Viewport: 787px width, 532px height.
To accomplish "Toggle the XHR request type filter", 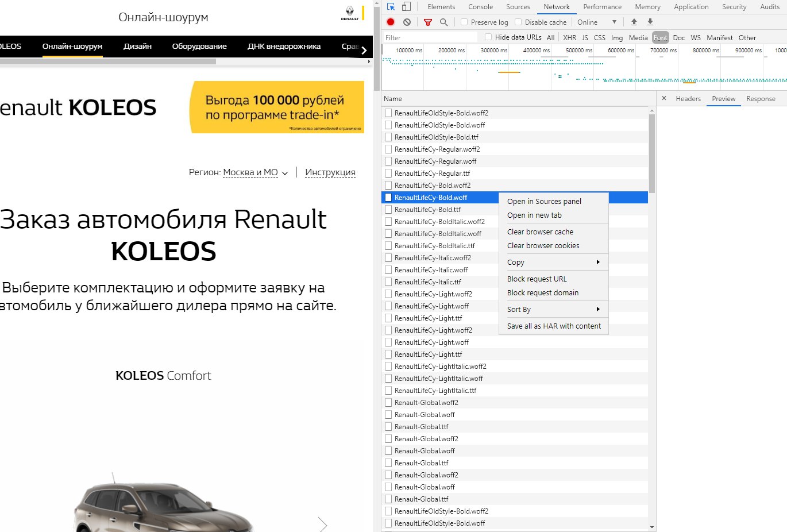I will point(569,37).
